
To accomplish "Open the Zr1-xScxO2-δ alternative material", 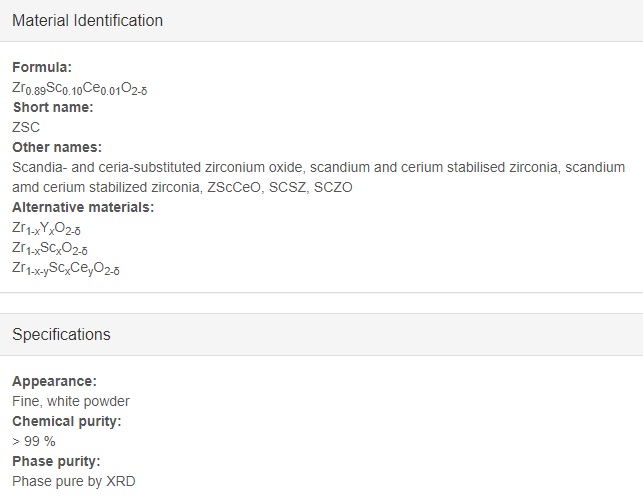I will click(50, 249).
